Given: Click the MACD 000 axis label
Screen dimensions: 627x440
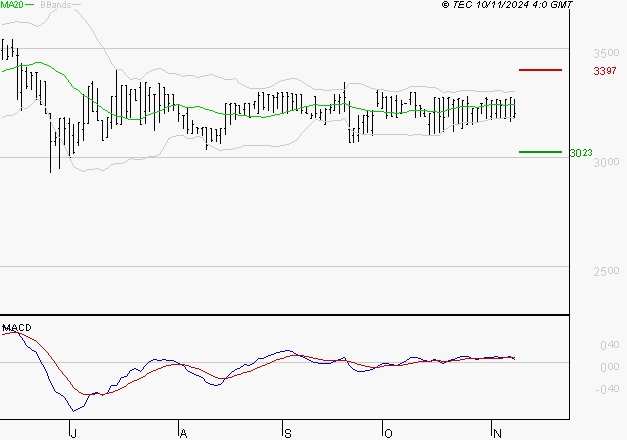Looking at the screenshot, I should pos(610,367).
